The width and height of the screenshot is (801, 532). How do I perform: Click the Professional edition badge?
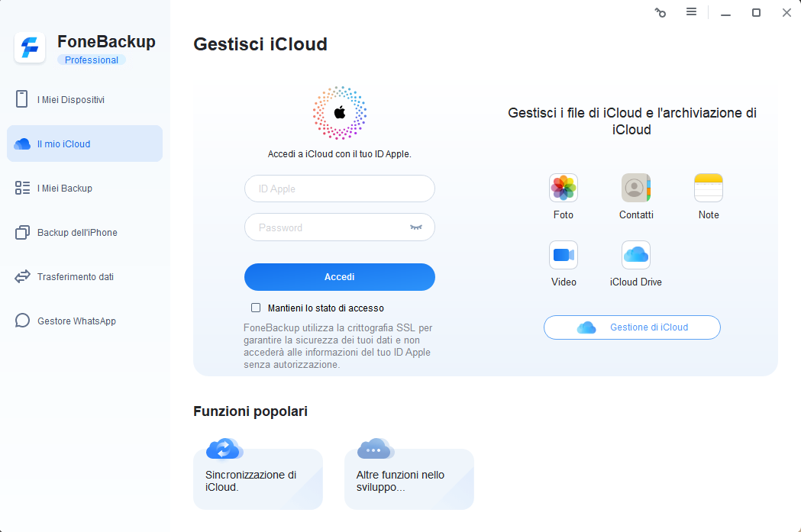(92, 60)
